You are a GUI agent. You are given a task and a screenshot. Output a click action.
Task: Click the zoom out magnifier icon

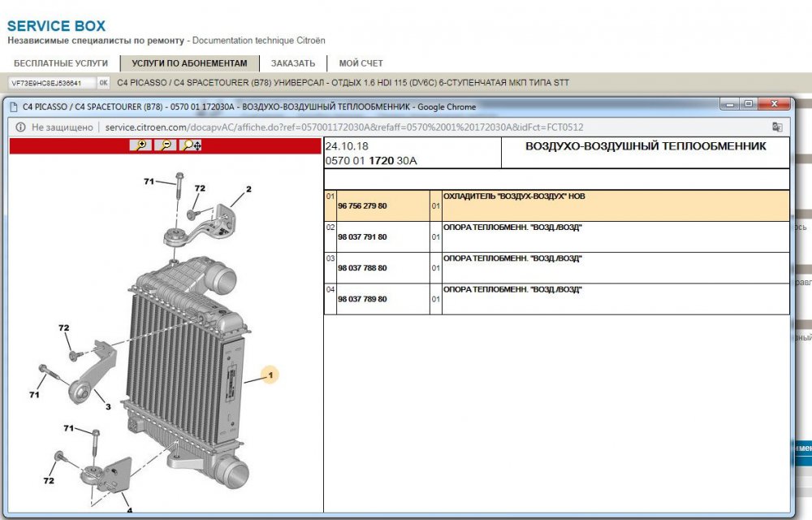point(165,145)
